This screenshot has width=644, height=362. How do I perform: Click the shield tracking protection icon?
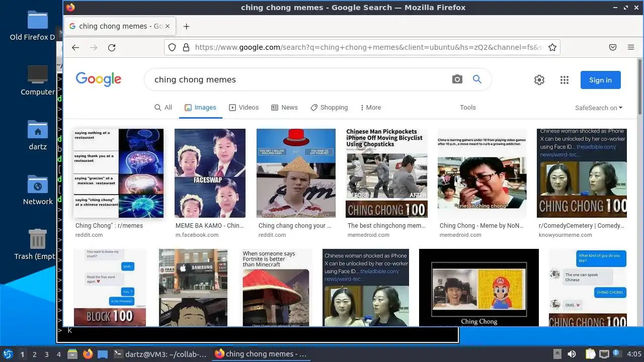(172, 47)
